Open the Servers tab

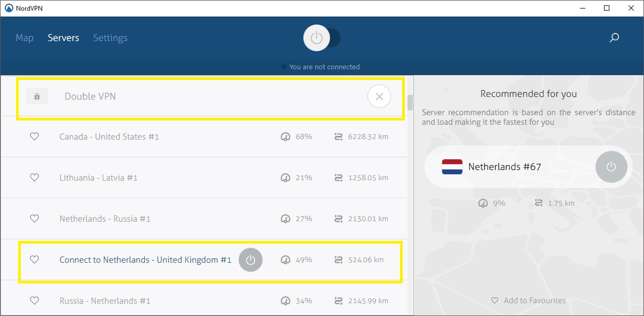pyautogui.click(x=63, y=38)
